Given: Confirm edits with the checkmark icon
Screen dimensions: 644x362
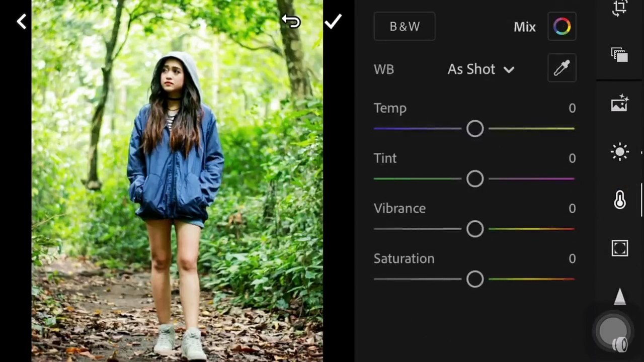Looking at the screenshot, I should pos(333,21).
